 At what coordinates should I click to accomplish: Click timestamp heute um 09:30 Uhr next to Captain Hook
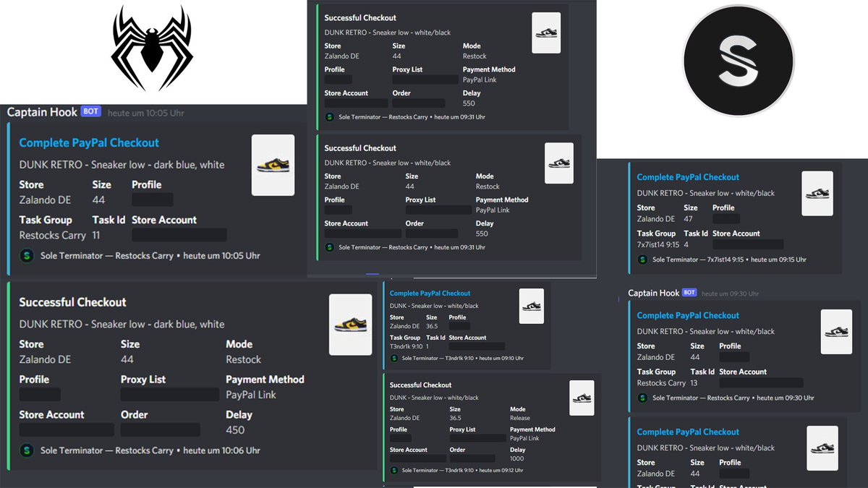[x=731, y=294]
